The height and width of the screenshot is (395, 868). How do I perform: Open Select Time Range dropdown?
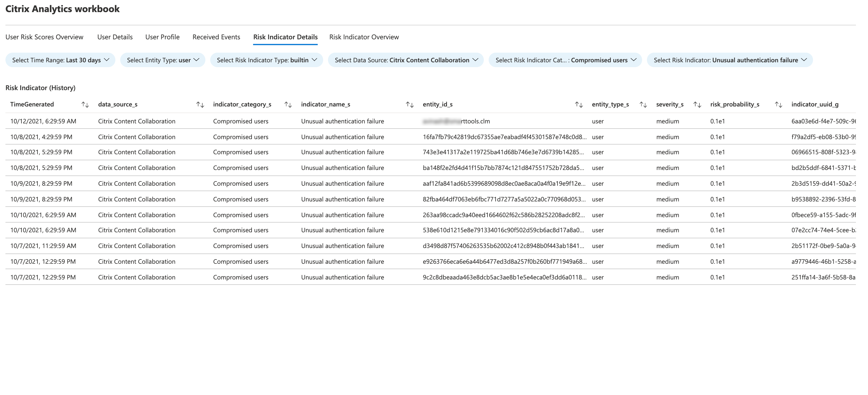60,60
